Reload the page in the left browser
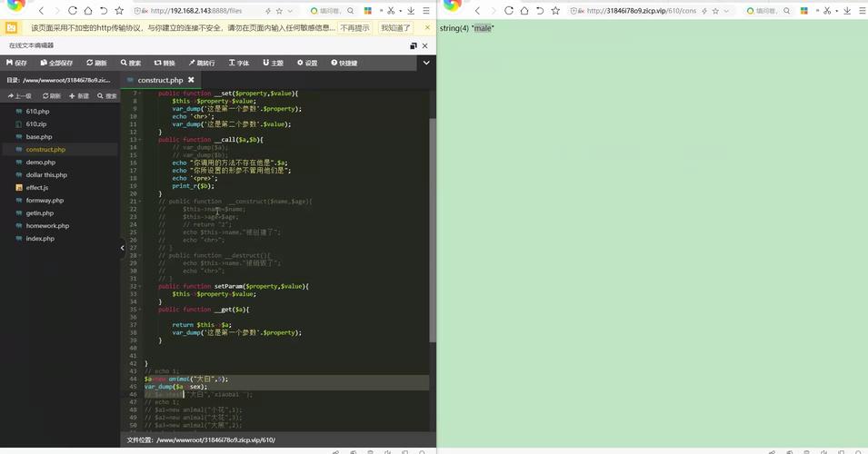This screenshot has width=868, height=454. pos(73,11)
